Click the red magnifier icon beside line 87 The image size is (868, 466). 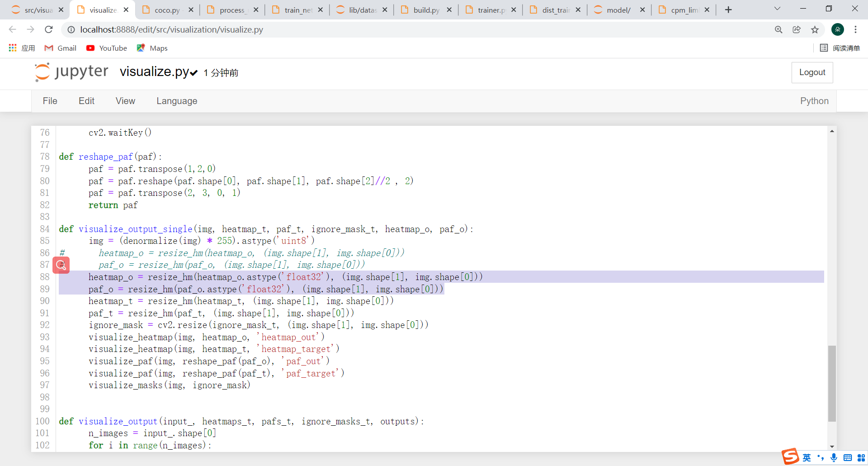(x=61, y=265)
